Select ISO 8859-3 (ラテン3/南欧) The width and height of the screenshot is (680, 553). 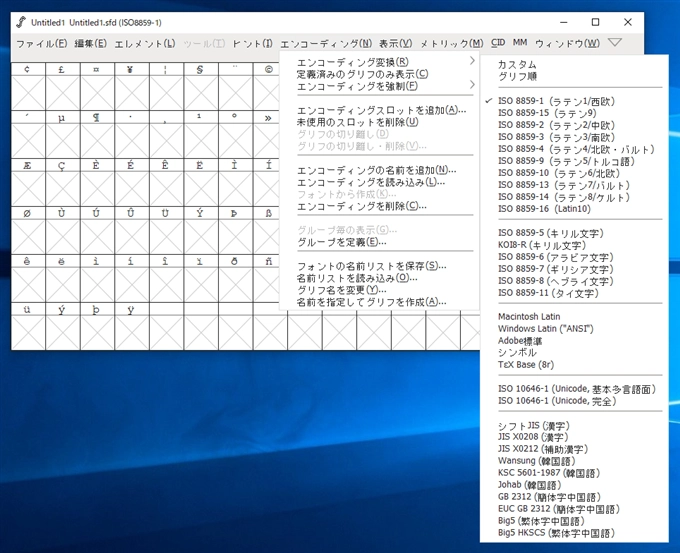574,137
